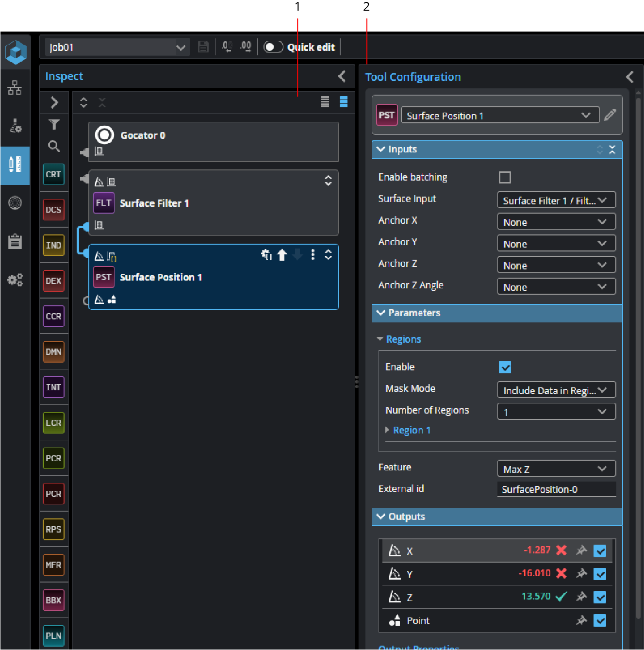Select the CRT tool icon
Viewport: 644px width, 650px height.
tap(53, 174)
